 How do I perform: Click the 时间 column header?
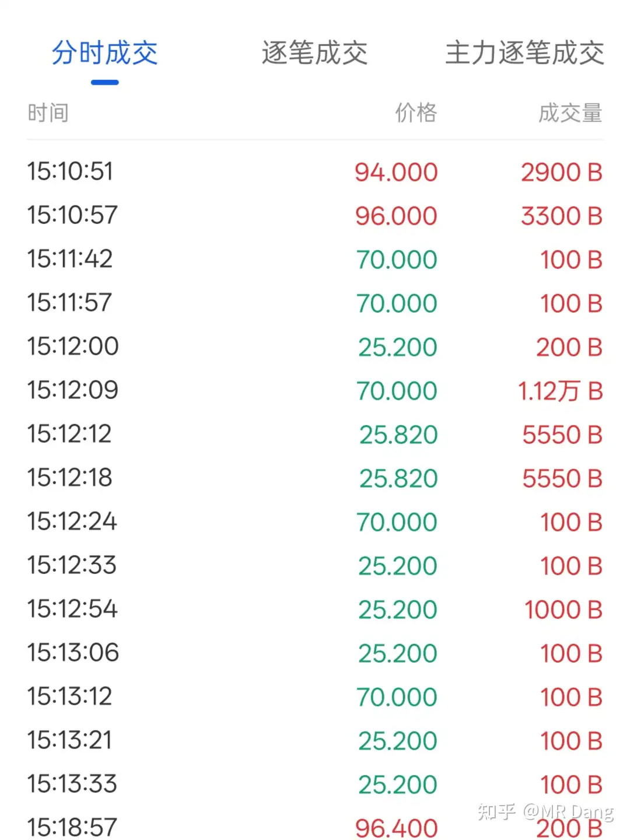48,113
